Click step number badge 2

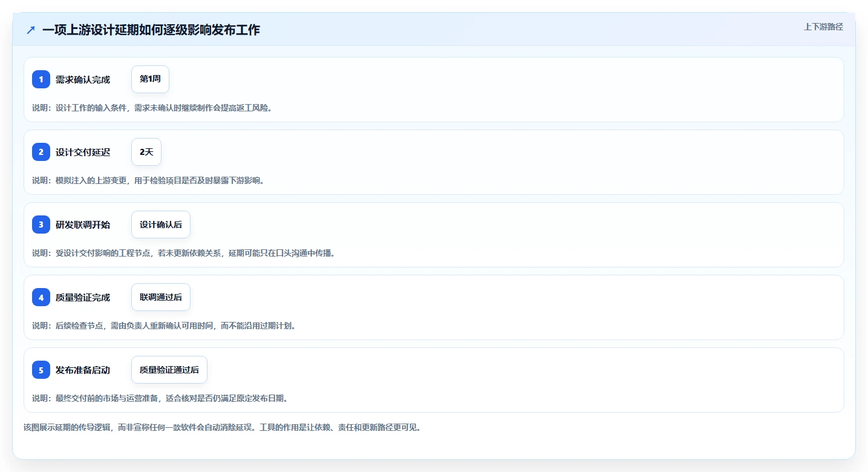click(x=41, y=152)
